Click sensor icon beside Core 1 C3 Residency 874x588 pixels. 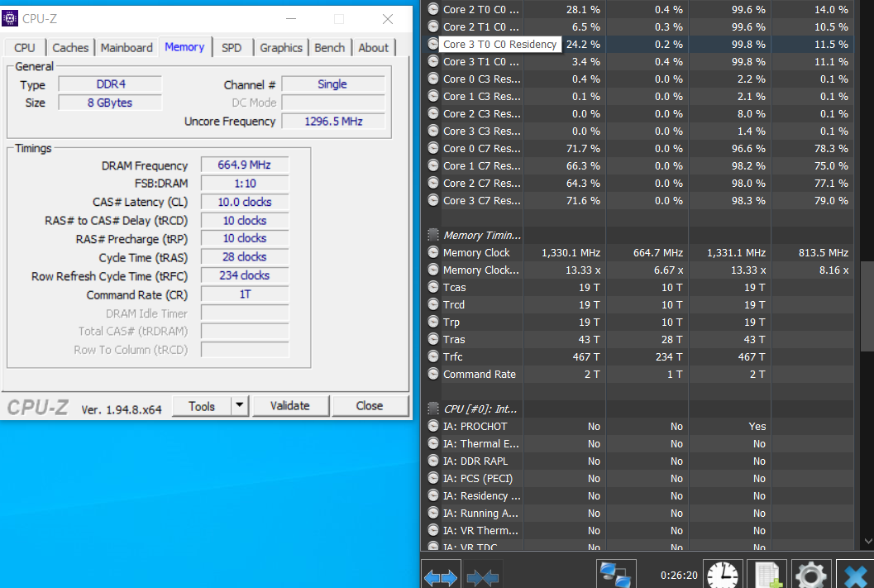point(433,96)
